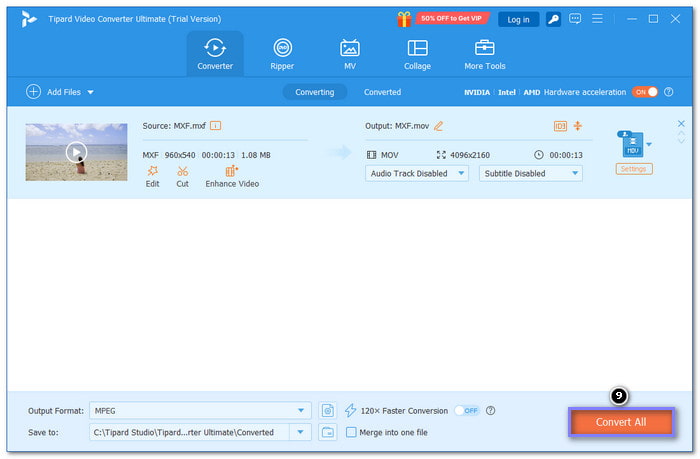
Task: Click the Faster Conversion help icon
Action: click(x=490, y=410)
